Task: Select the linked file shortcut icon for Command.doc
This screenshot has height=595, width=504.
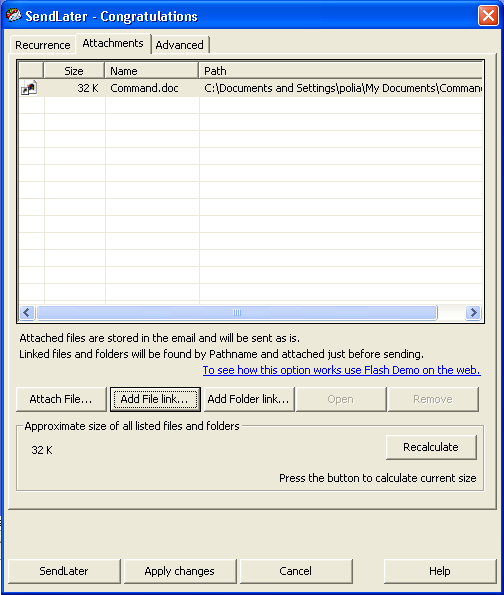Action: coord(29,88)
